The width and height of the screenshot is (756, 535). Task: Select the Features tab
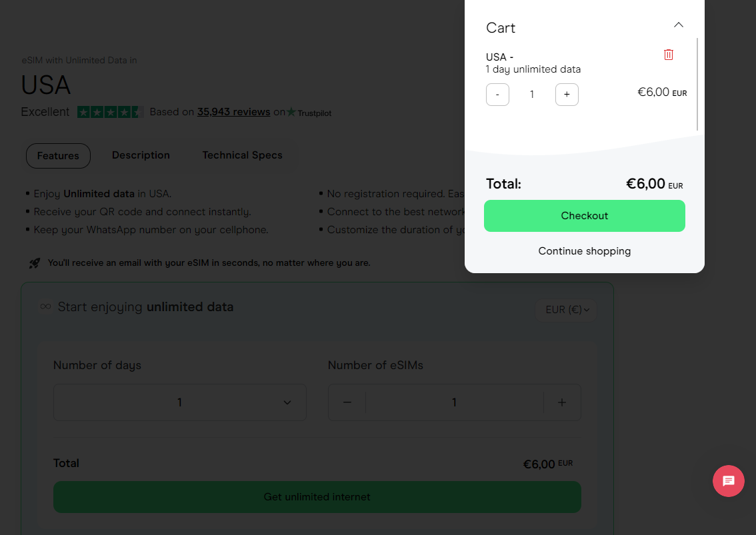click(x=58, y=156)
